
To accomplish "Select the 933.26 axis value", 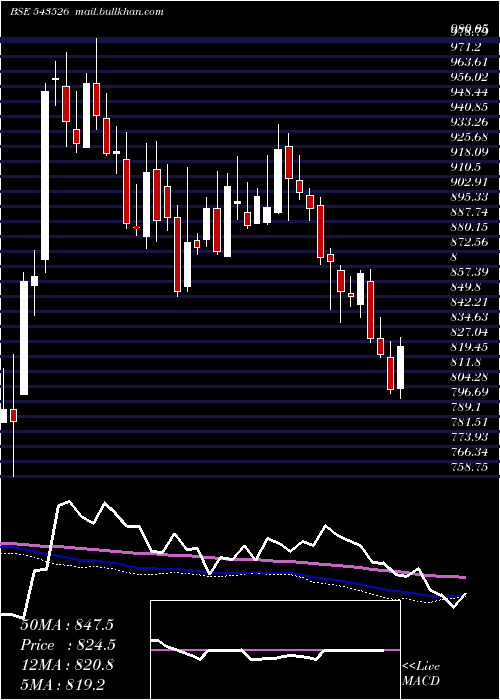I will coord(469,122).
